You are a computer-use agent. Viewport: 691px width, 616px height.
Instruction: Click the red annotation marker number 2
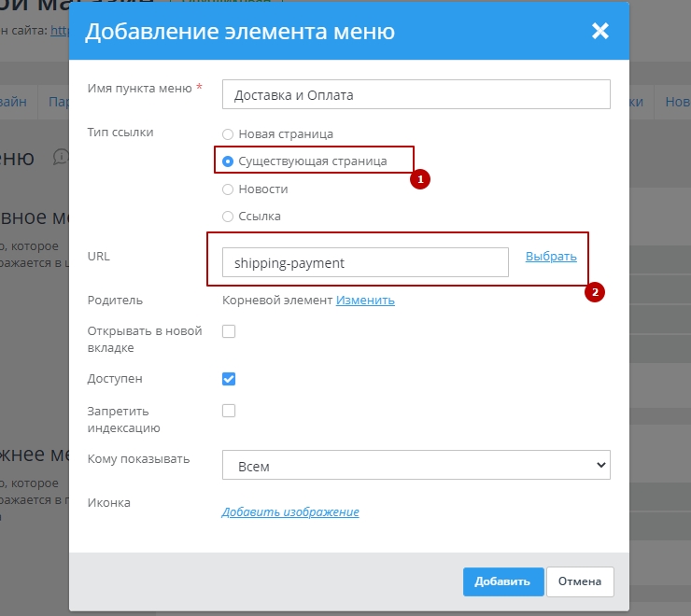click(595, 292)
